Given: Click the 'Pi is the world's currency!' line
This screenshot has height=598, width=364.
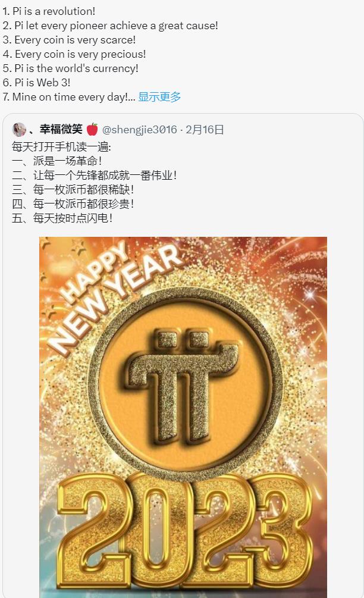Looking at the screenshot, I should 71,68.
